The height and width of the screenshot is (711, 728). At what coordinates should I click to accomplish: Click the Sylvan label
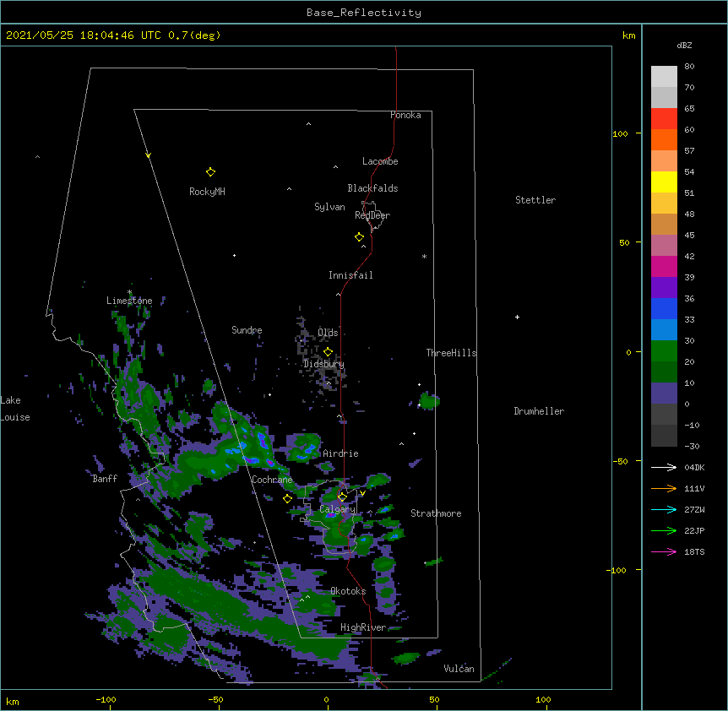coord(329,207)
